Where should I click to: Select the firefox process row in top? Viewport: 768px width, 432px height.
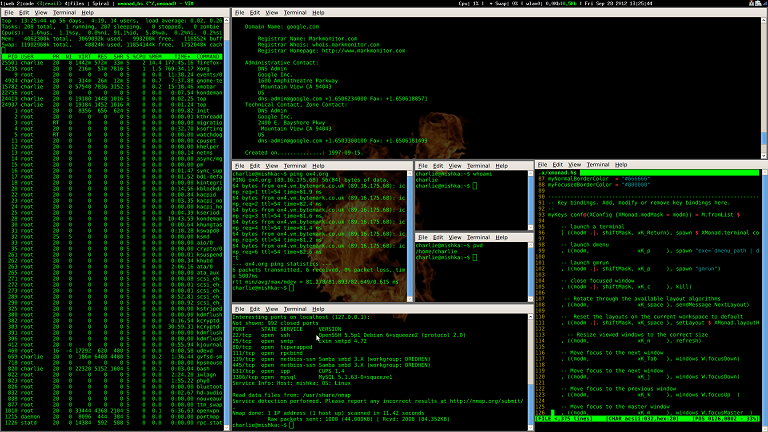[112, 63]
